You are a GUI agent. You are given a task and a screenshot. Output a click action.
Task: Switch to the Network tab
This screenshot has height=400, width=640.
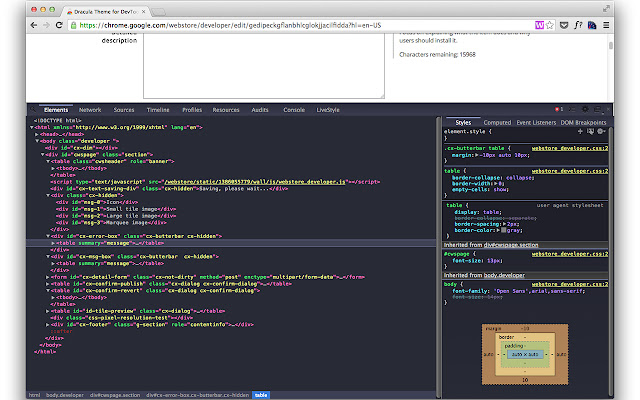point(90,109)
